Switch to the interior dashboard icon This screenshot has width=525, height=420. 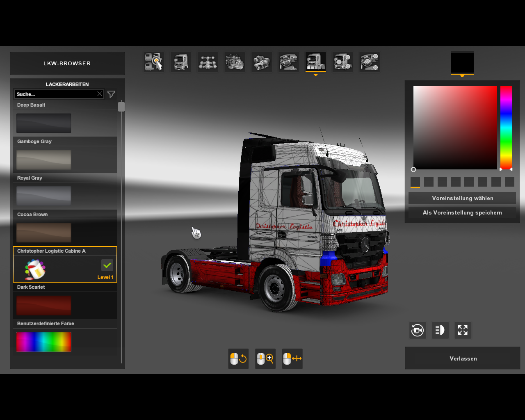(x=289, y=62)
